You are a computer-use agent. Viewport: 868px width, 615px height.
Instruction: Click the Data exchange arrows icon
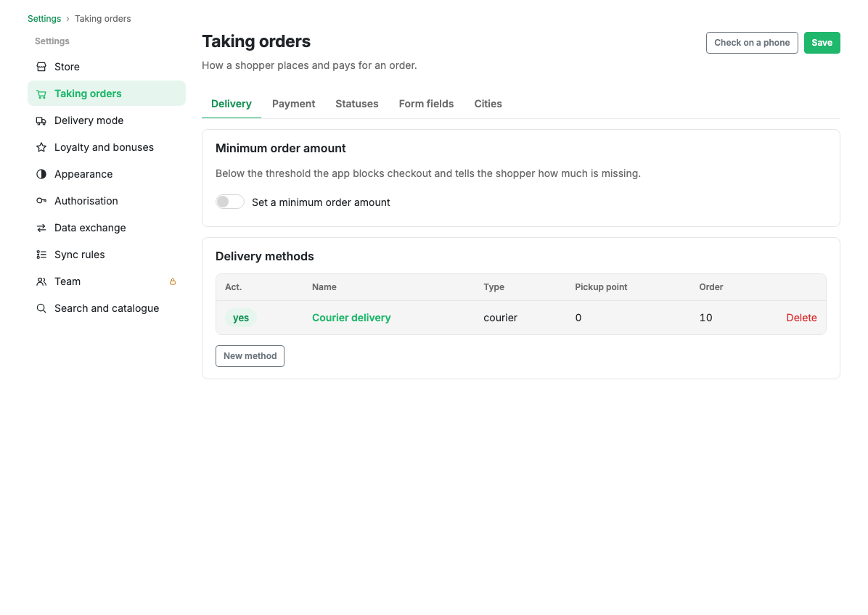click(x=41, y=228)
